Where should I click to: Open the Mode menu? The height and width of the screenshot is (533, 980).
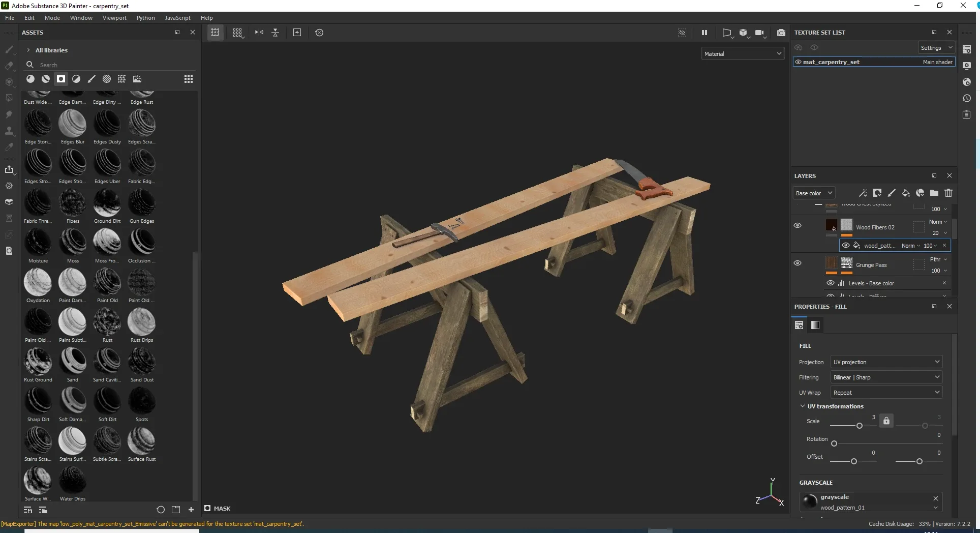click(52, 17)
